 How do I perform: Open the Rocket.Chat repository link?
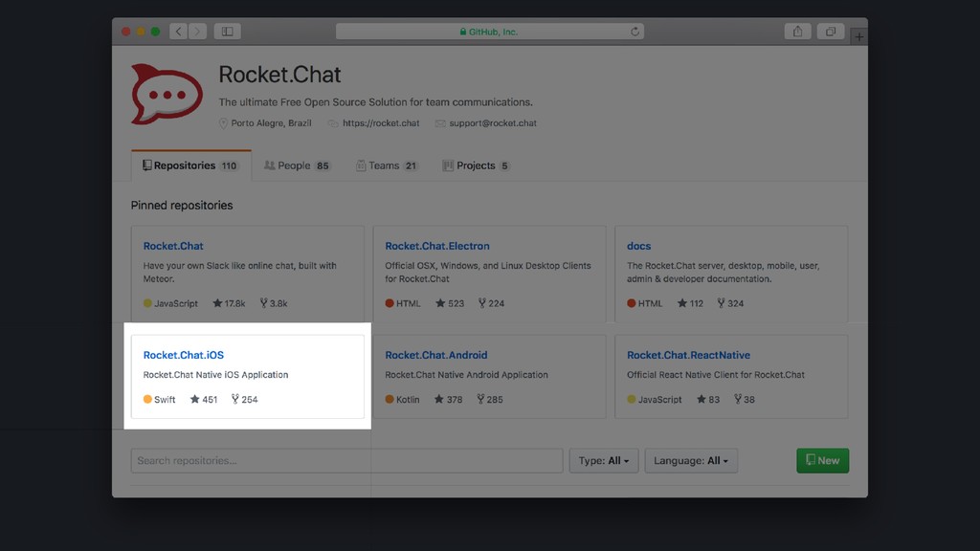pos(173,246)
